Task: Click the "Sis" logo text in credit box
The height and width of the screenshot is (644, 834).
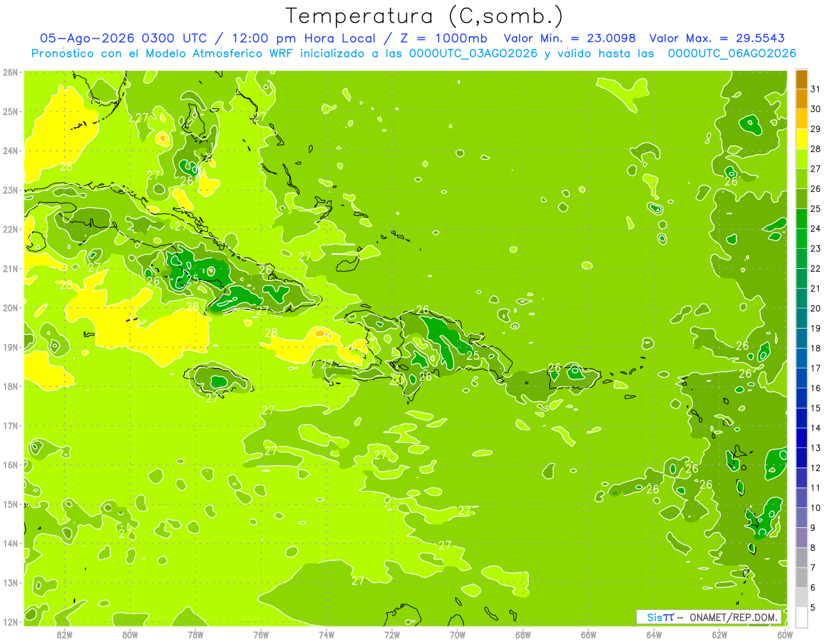Action: pos(653,617)
